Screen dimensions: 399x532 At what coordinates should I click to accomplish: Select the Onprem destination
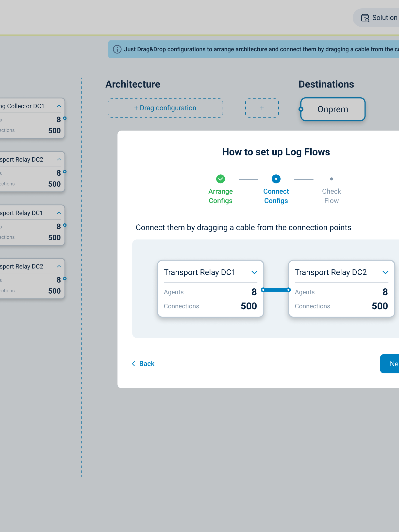[x=333, y=109]
